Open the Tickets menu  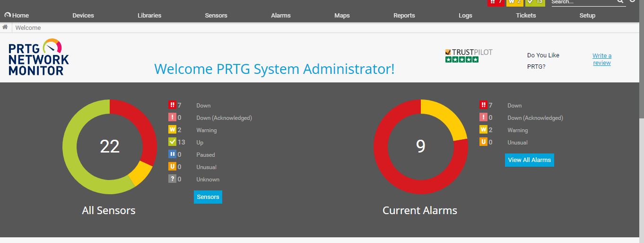coord(526,15)
